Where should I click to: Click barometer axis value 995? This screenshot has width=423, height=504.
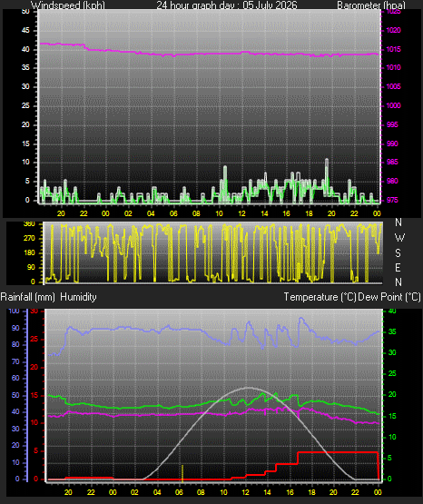coord(392,124)
